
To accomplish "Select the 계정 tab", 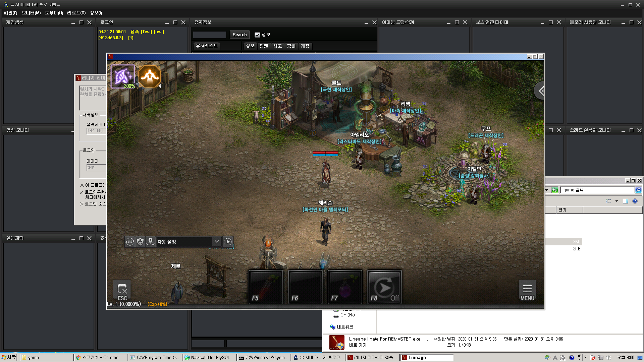I will 305,46.
